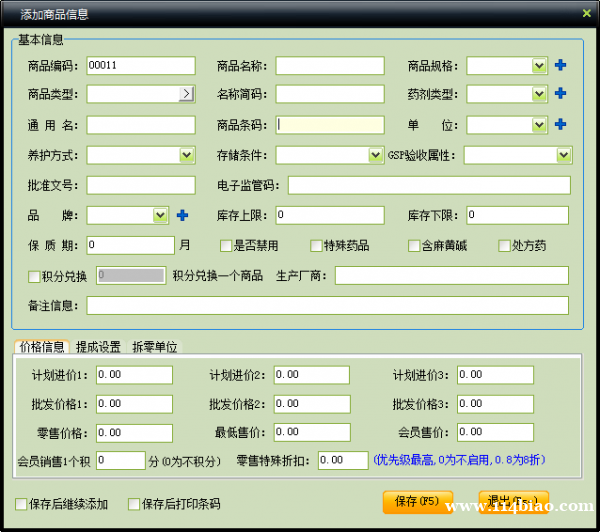
Task: Focus the 计划进价2 price field
Action: 311,375
